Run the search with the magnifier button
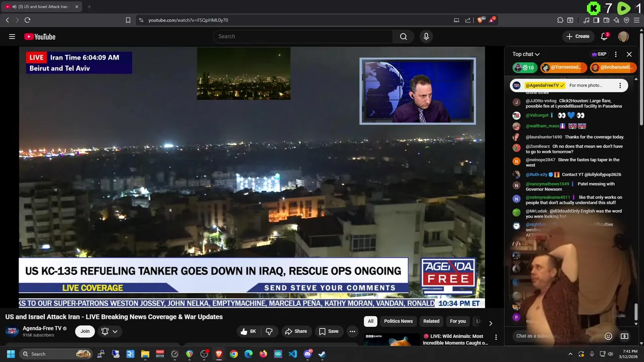 pyautogui.click(x=404, y=36)
